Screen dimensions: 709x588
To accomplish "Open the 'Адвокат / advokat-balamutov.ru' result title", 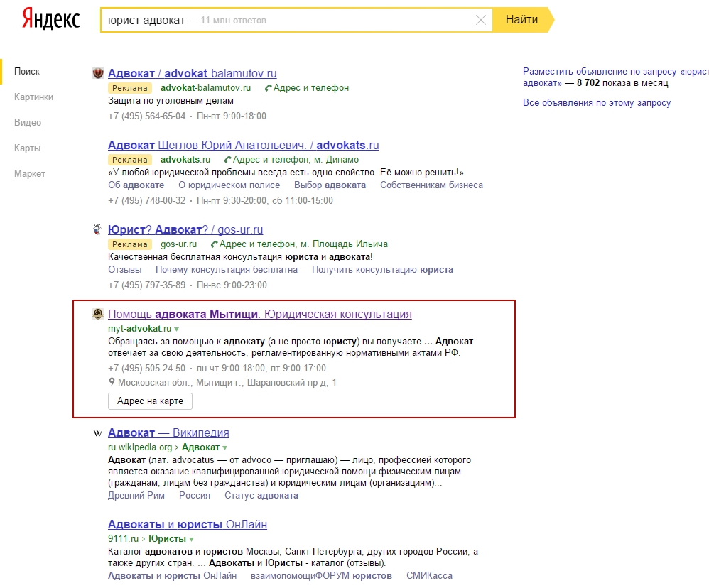I will (193, 73).
